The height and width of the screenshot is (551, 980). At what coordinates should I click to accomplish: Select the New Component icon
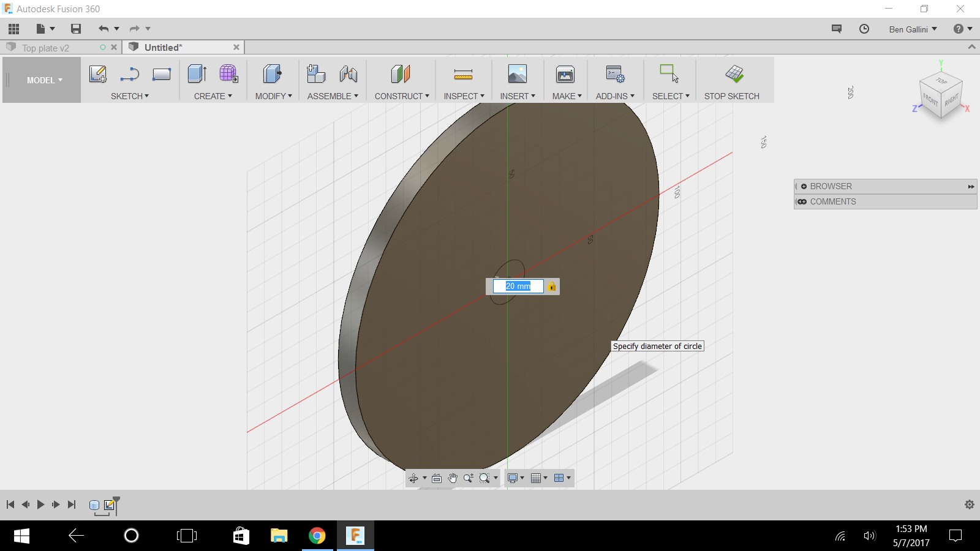point(316,74)
